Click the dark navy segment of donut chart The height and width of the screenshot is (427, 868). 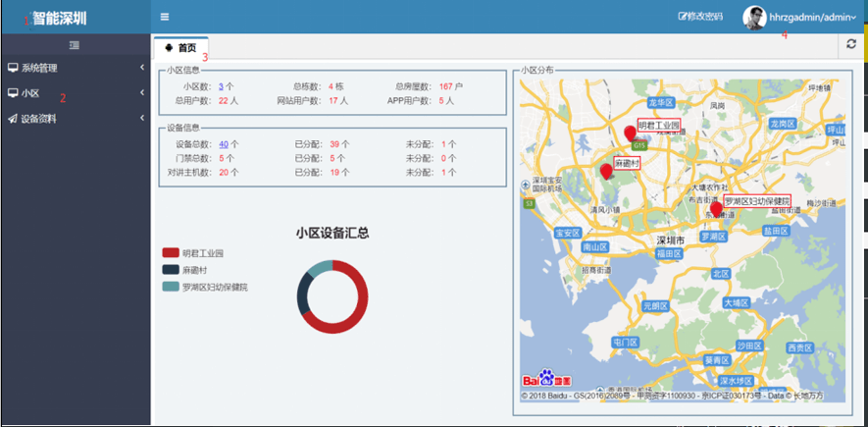[x=303, y=294]
